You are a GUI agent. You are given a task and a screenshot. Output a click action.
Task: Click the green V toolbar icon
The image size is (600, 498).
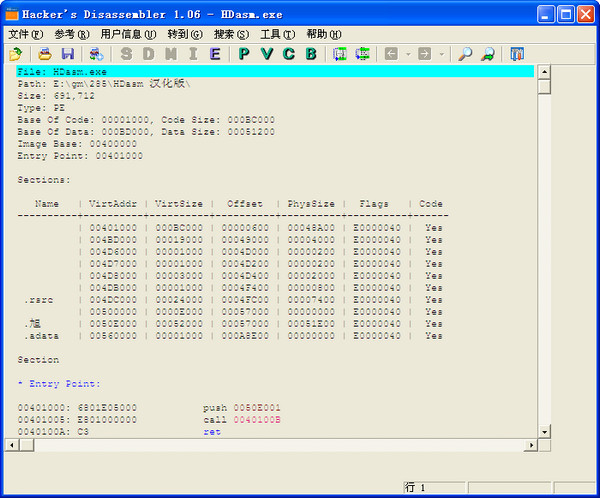[x=267, y=54]
